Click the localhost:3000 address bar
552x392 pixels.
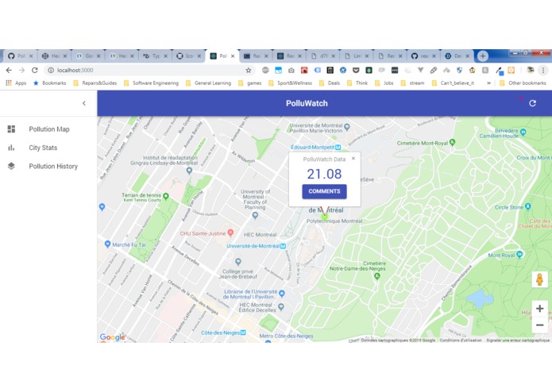pyautogui.click(x=149, y=70)
